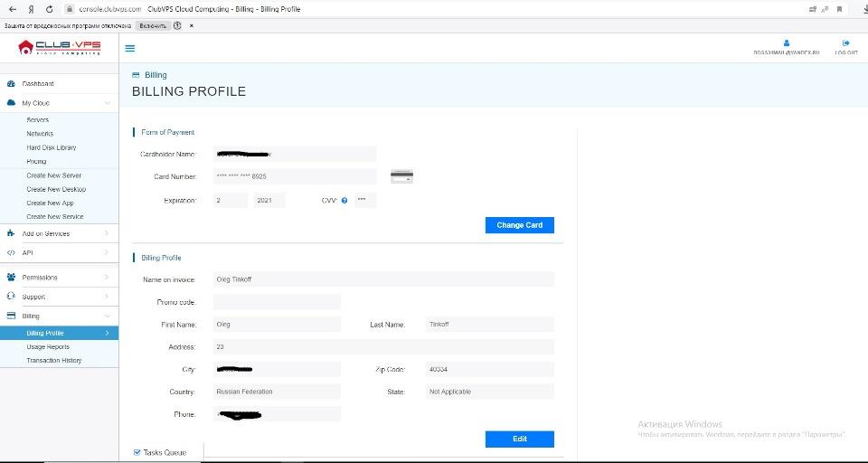Click the Log Out icon
This screenshot has width=868, height=463.
point(846,43)
